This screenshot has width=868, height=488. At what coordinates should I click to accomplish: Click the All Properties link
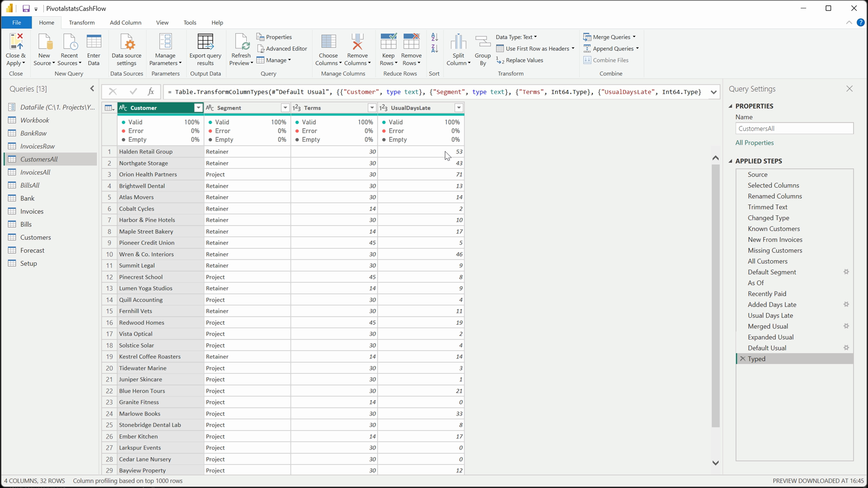pyautogui.click(x=755, y=143)
